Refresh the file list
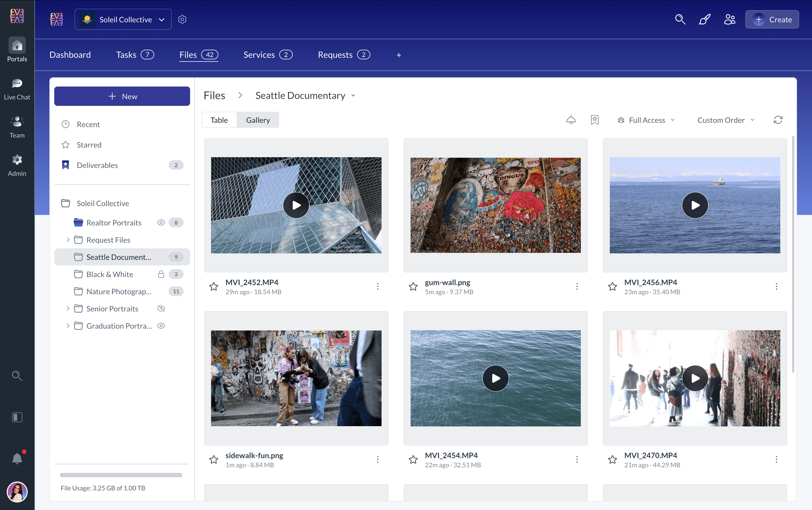 pyautogui.click(x=778, y=120)
